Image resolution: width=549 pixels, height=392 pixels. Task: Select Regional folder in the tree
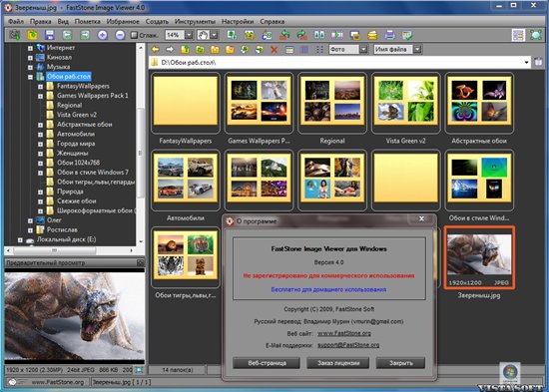coord(69,106)
